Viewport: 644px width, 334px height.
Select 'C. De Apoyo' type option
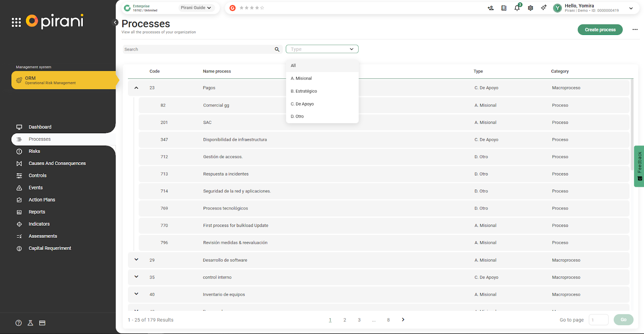click(302, 104)
